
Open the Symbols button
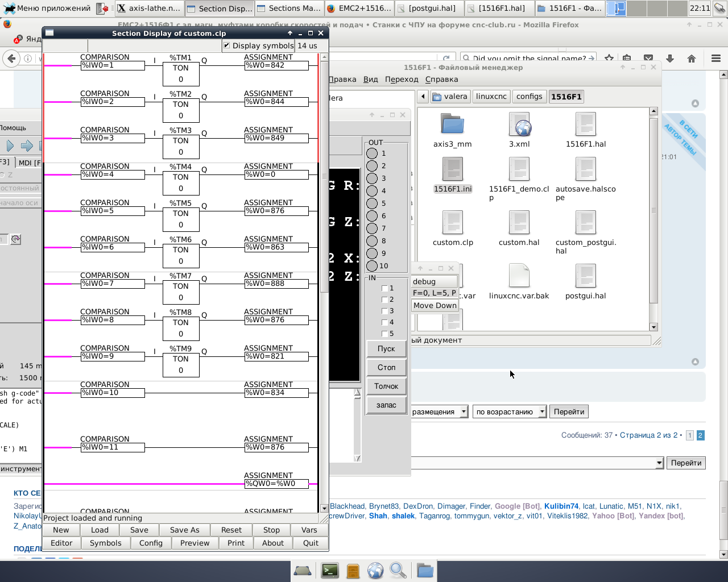point(106,543)
